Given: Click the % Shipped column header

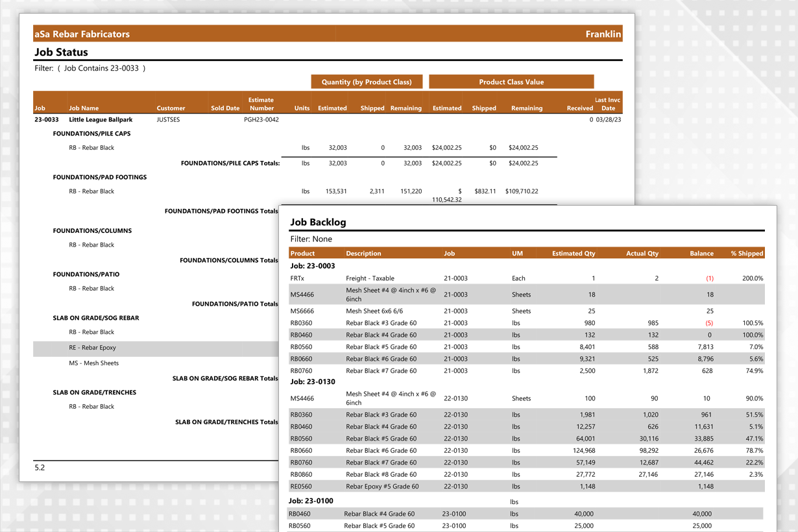Looking at the screenshot, I should pos(747,253).
